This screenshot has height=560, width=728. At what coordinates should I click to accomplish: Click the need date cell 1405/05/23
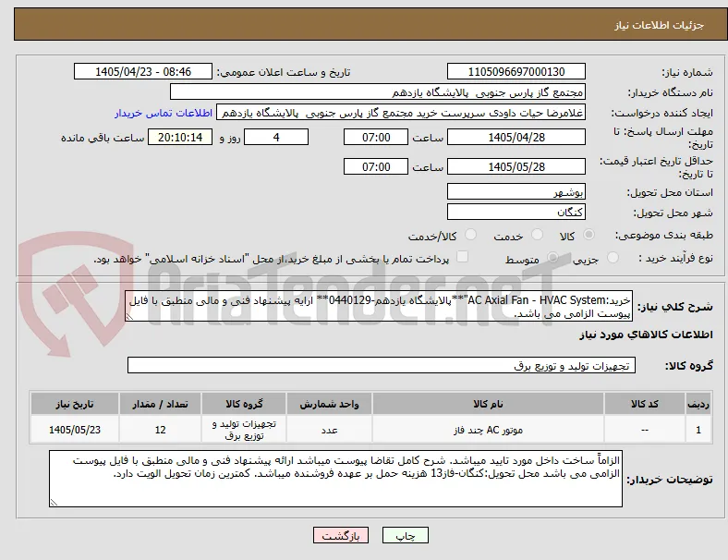pyautogui.click(x=75, y=430)
